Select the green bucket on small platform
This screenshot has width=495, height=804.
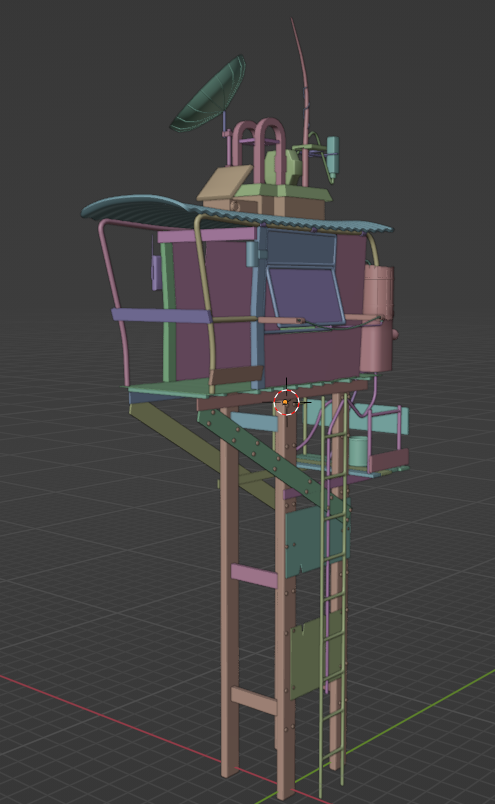[x=359, y=451]
